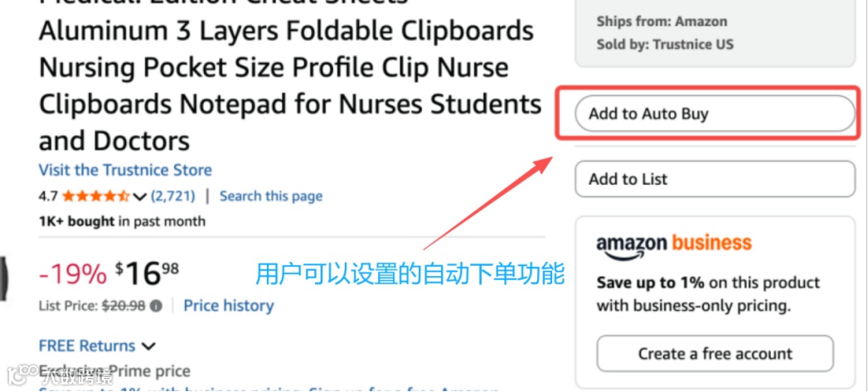Open the Price history link
Screen dimensions: 868x392
coord(229,306)
